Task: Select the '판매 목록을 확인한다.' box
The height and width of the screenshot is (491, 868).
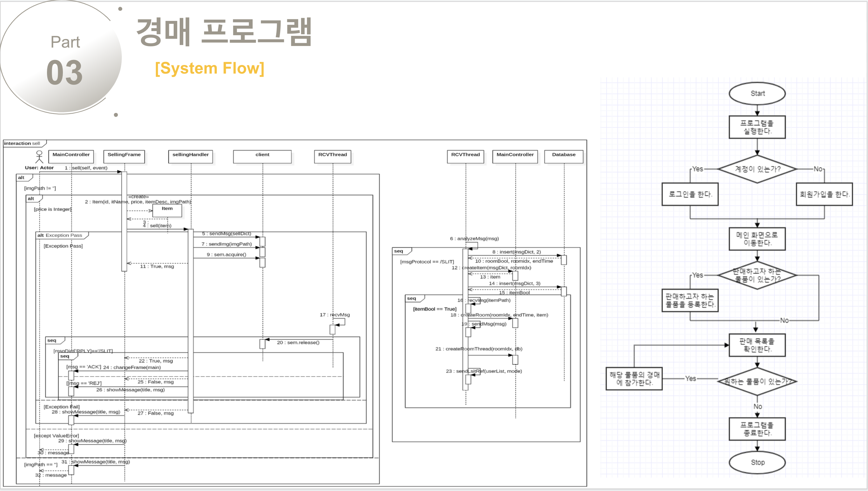Action: click(x=757, y=345)
